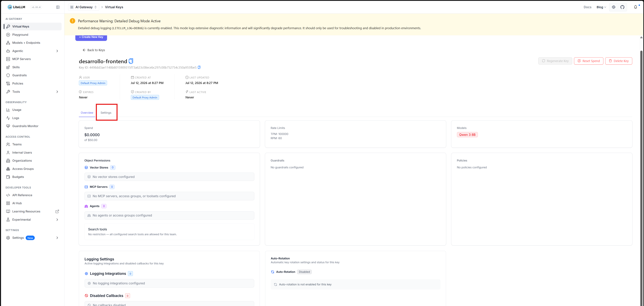Click Regenerate Key button
Viewport: 644px width, 306px height.
tap(555, 61)
